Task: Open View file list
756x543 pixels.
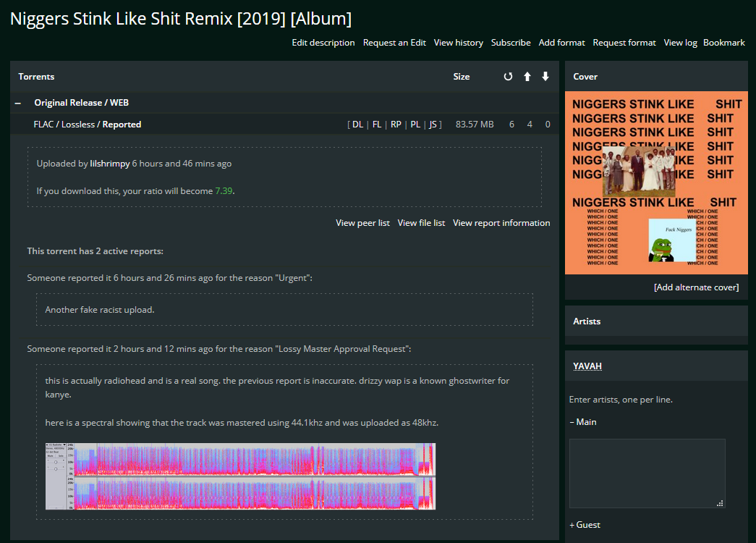Action: tap(421, 223)
